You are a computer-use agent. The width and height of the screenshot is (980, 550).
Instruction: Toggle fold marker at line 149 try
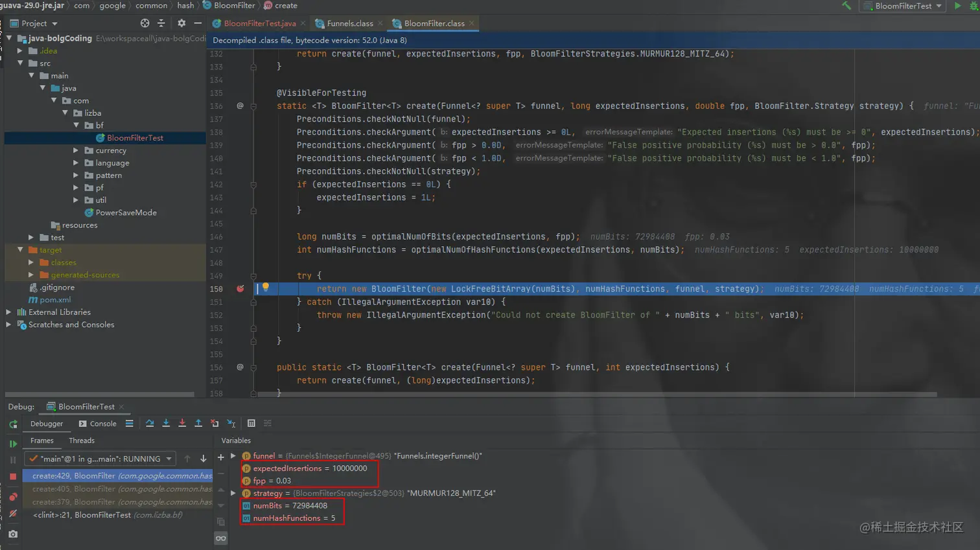[253, 276]
